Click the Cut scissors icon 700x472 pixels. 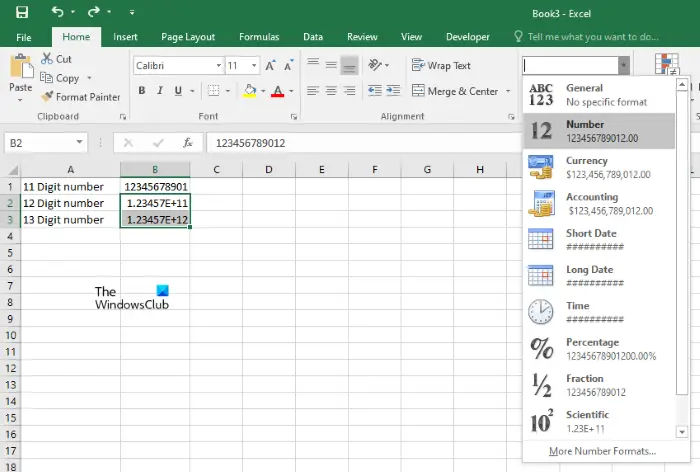[47, 60]
